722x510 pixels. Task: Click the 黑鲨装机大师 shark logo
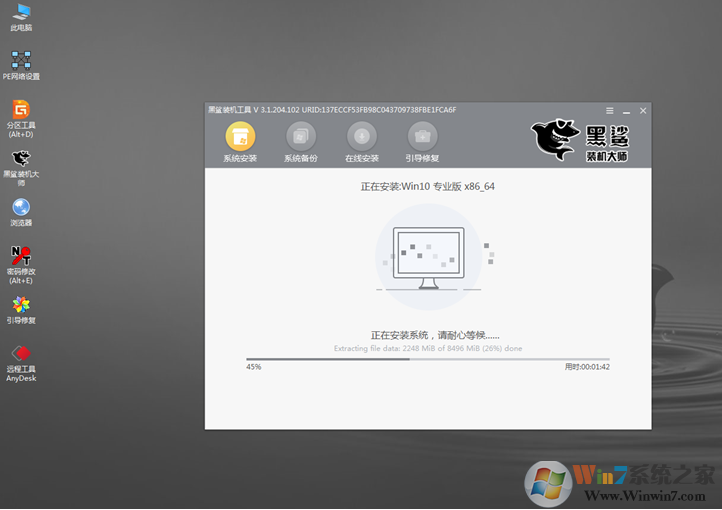(580, 140)
